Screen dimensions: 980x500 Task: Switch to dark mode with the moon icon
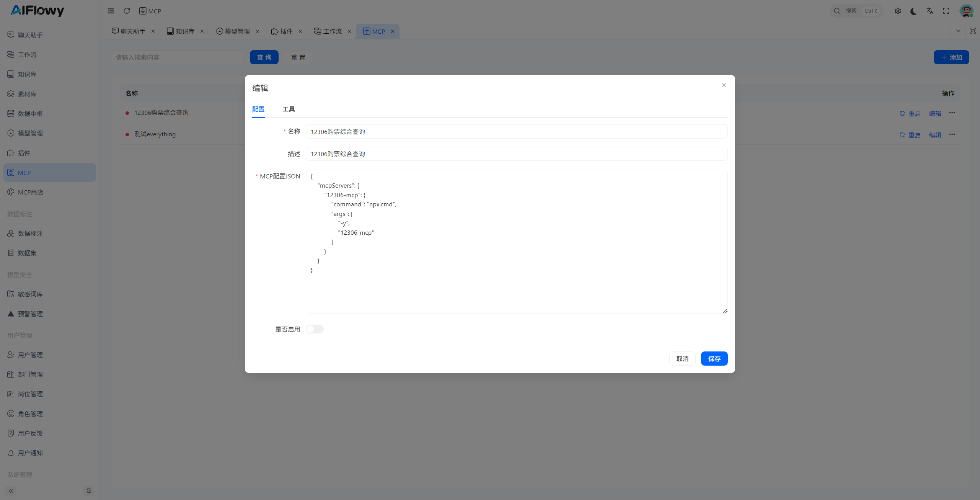click(x=913, y=11)
